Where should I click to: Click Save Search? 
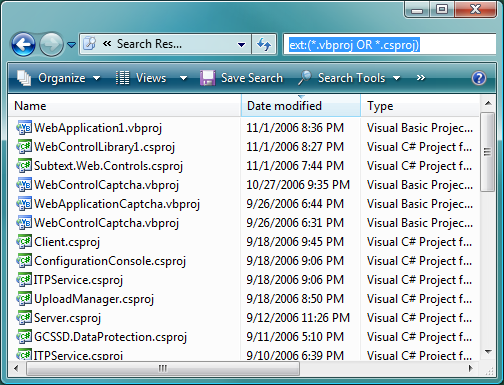click(x=252, y=78)
